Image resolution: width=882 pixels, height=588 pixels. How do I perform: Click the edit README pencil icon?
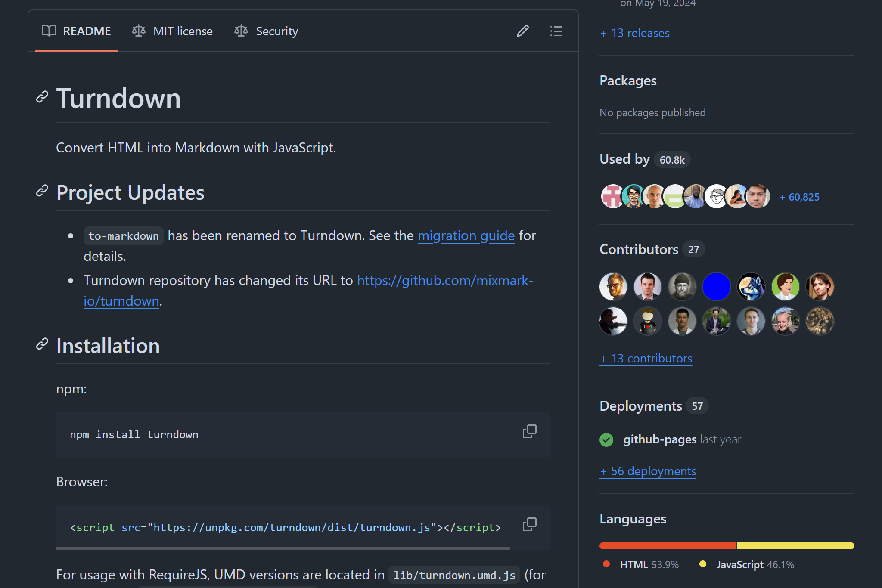tap(522, 31)
